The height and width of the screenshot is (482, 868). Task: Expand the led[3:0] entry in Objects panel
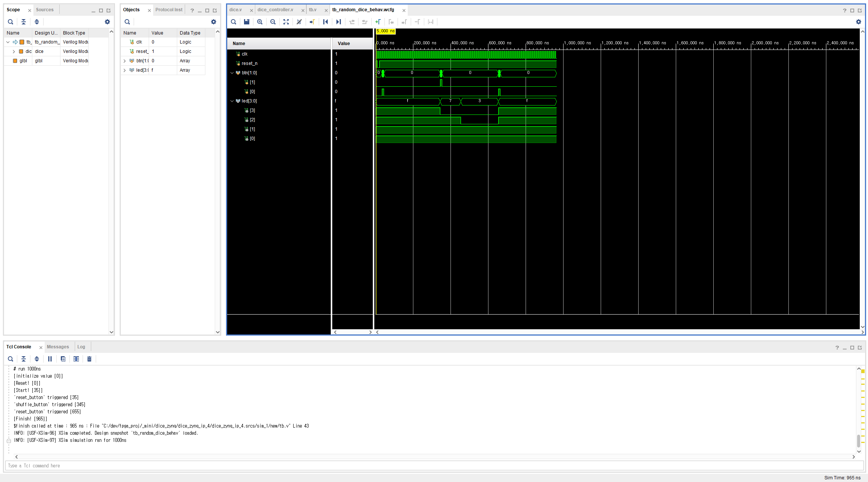(125, 70)
